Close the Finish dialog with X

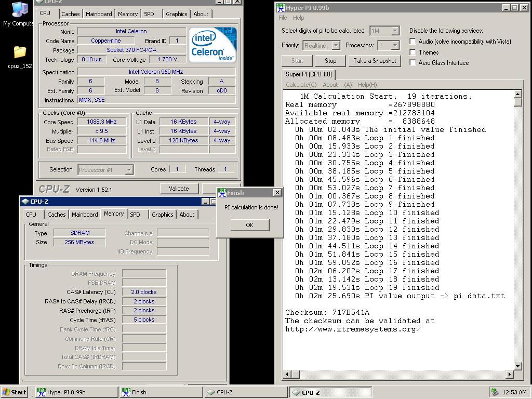pos(277,192)
